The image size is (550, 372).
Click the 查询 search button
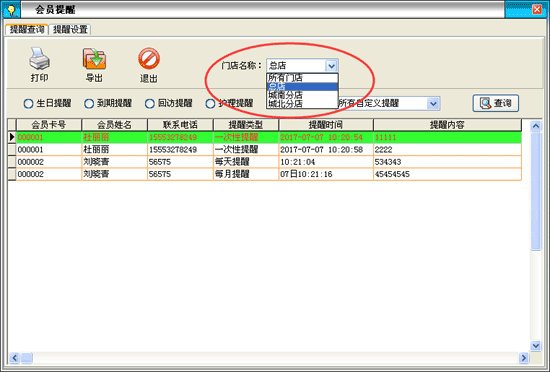click(495, 103)
